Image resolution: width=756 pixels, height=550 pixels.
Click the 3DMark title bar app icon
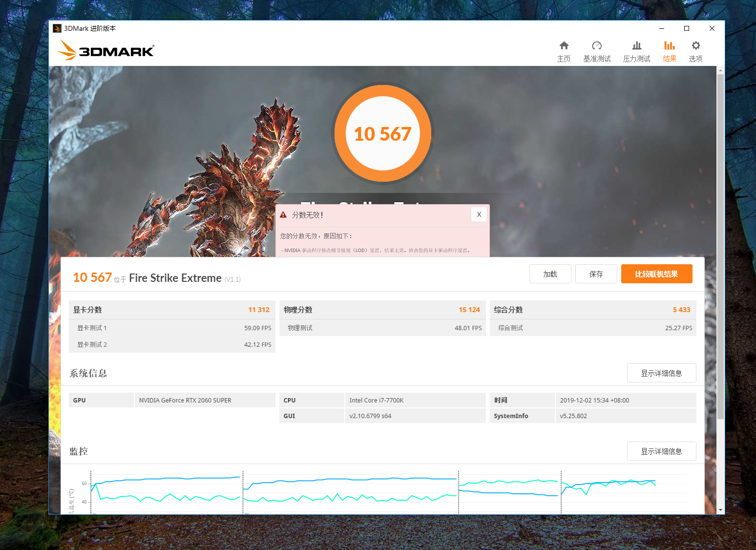tap(57, 28)
